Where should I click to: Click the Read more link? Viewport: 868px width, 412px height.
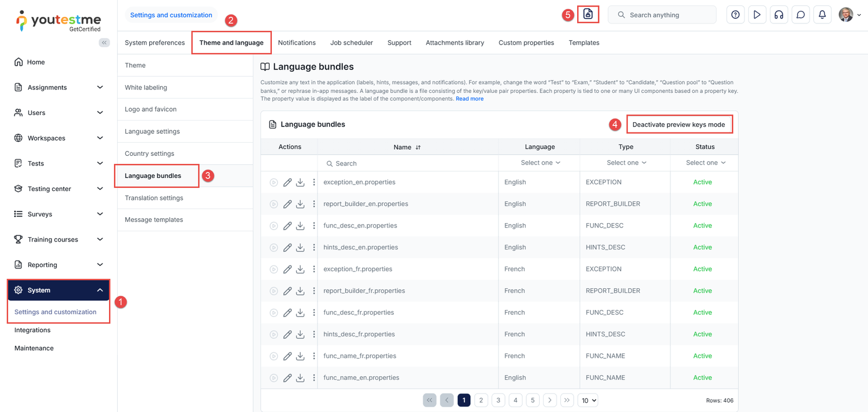click(x=469, y=99)
